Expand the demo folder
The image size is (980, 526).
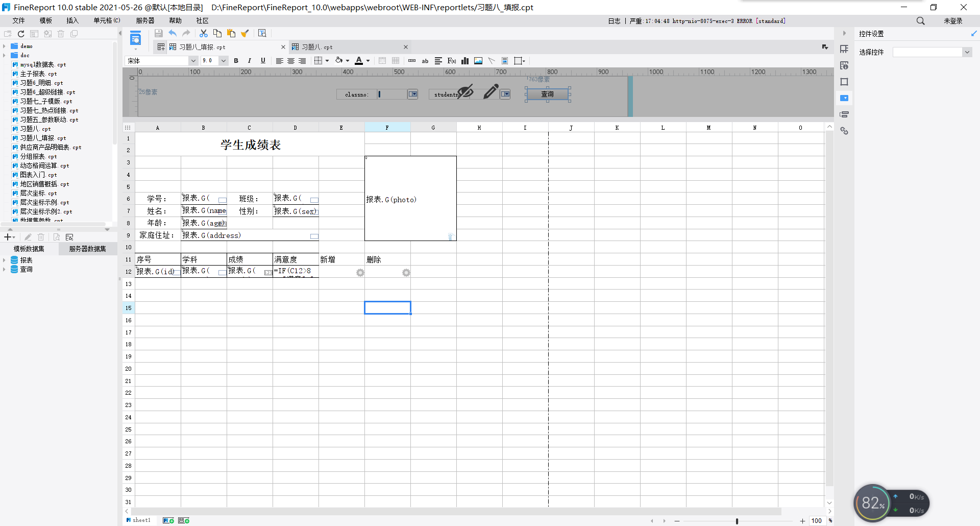(4, 46)
